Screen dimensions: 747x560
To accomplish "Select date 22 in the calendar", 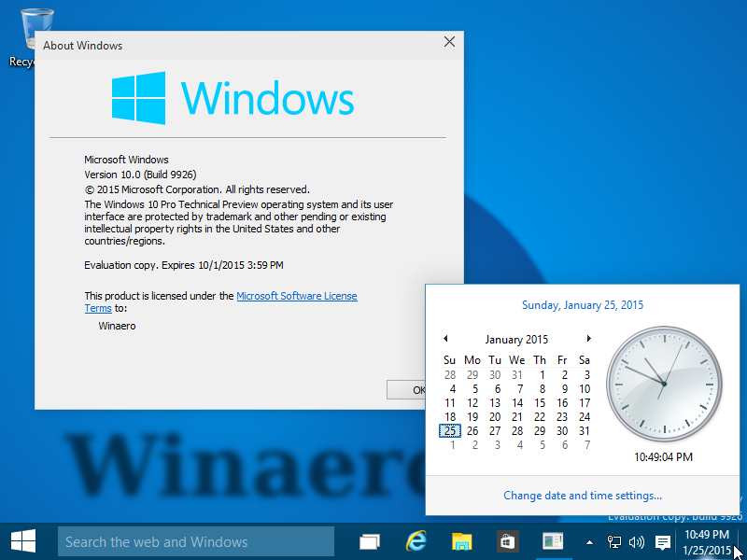I will (540, 417).
